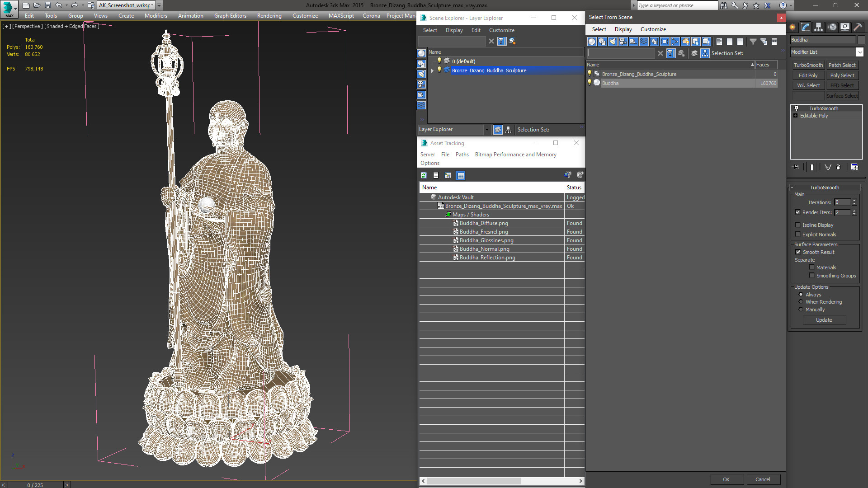Click the Poly Select modifier button
This screenshot has height=488, width=868.
point(842,75)
